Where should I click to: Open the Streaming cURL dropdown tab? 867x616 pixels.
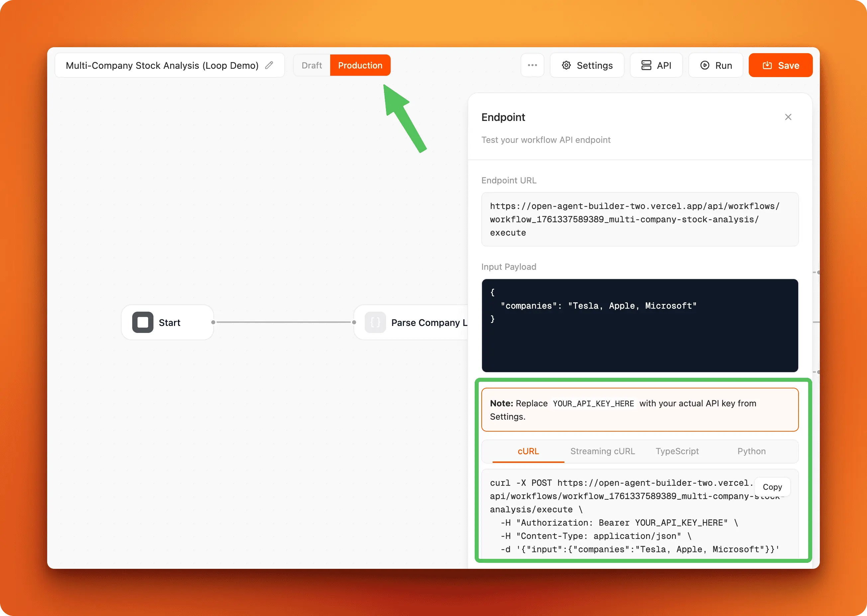pos(602,452)
